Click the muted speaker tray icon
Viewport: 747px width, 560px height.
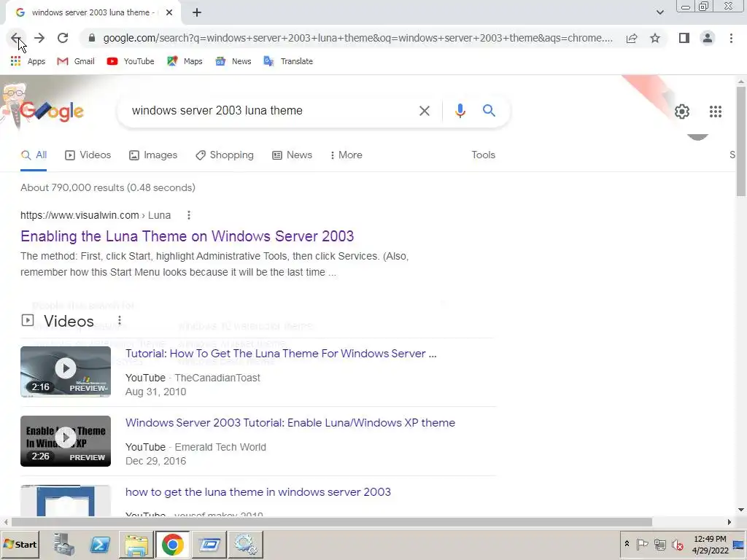677,544
